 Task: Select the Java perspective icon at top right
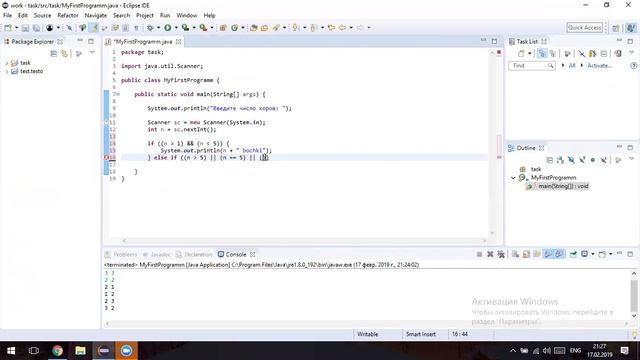[x=631, y=28]
